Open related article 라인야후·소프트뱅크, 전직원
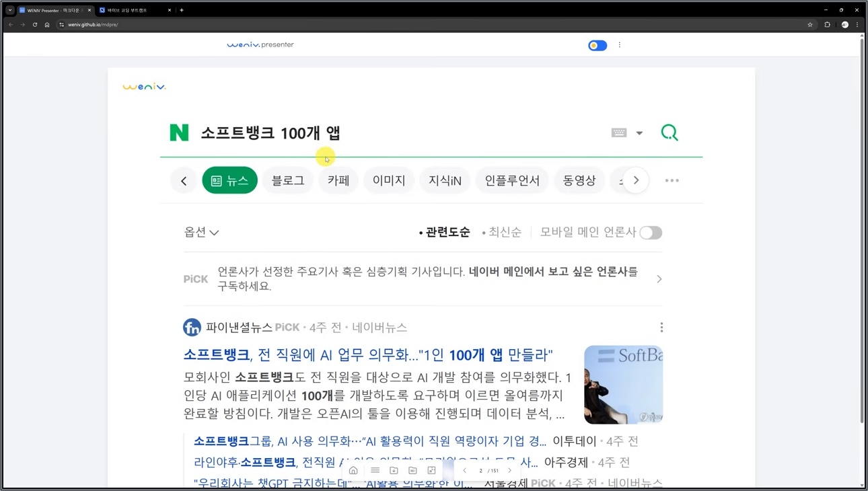This screenshot has height=491, width=868. click(x=366, y=463)
